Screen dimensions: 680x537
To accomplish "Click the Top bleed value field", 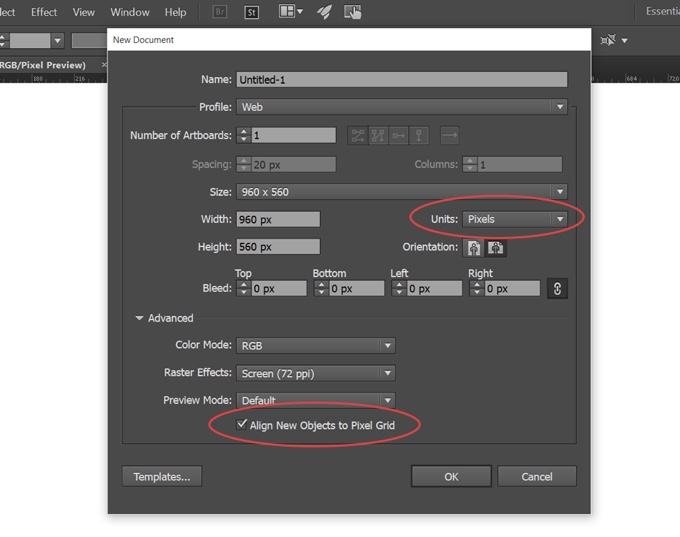I will pos(279,288).
